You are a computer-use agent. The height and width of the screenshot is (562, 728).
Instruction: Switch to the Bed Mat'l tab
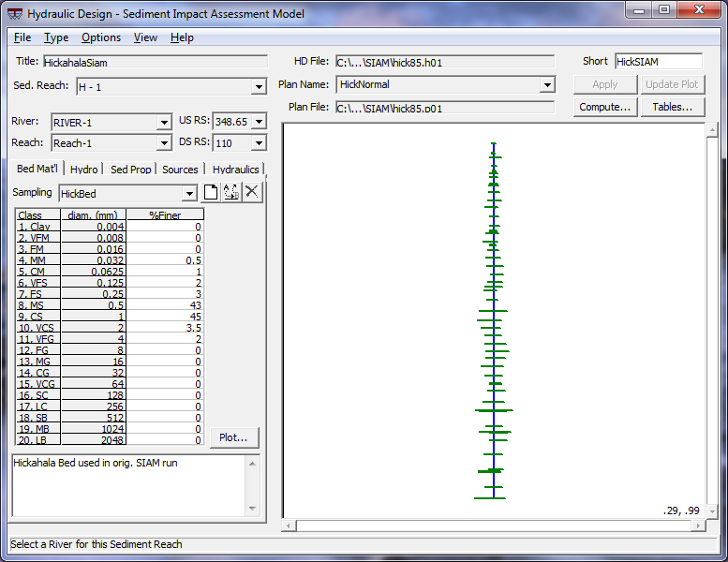[37, 169]
